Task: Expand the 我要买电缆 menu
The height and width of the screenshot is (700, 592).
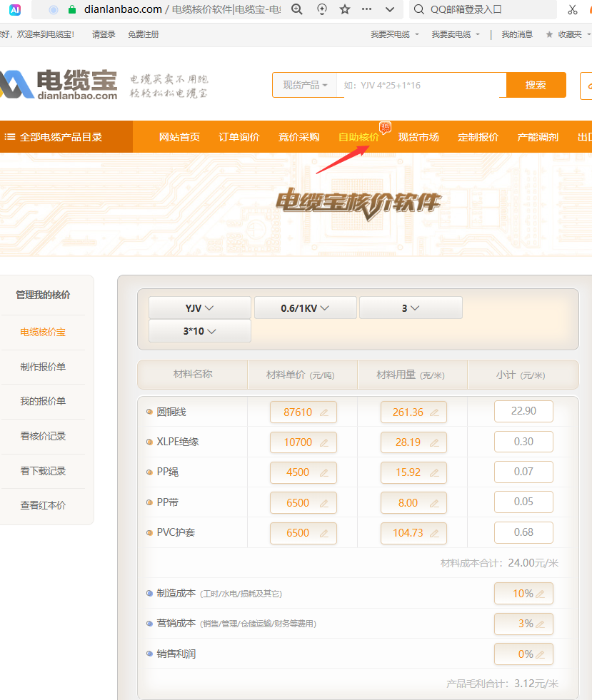Action: coord(394,34)
